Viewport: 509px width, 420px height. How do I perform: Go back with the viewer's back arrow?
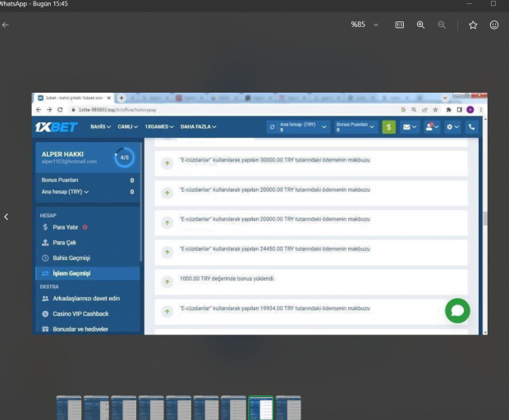[5, 25]
